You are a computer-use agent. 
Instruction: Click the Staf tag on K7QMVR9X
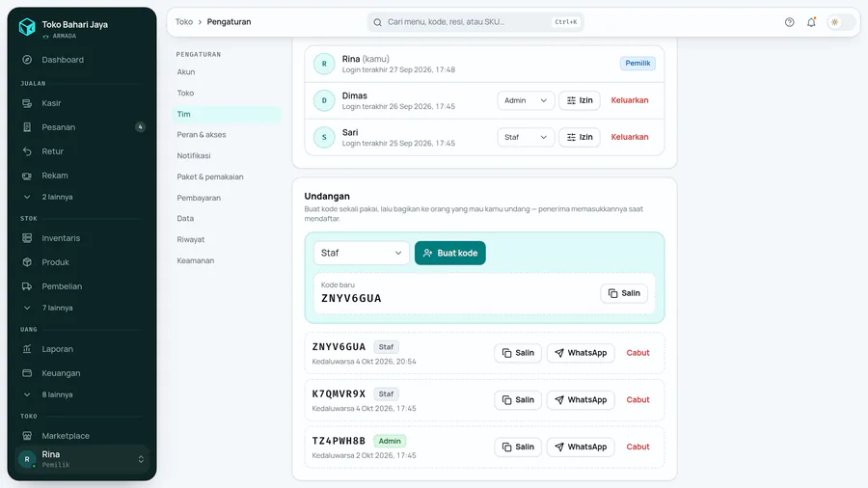[x=386, y=393]
